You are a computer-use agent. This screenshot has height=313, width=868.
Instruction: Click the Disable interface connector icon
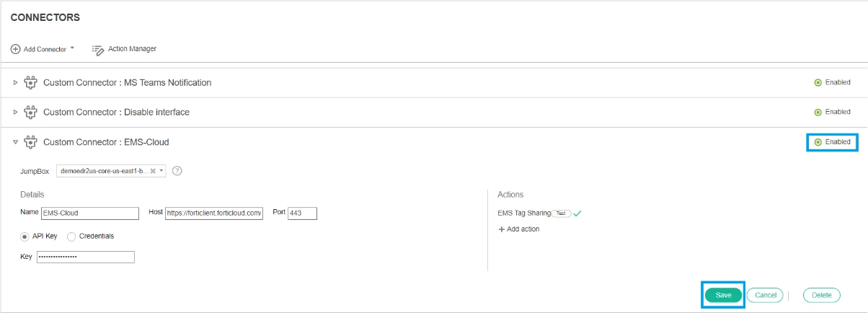click(30, 113)
